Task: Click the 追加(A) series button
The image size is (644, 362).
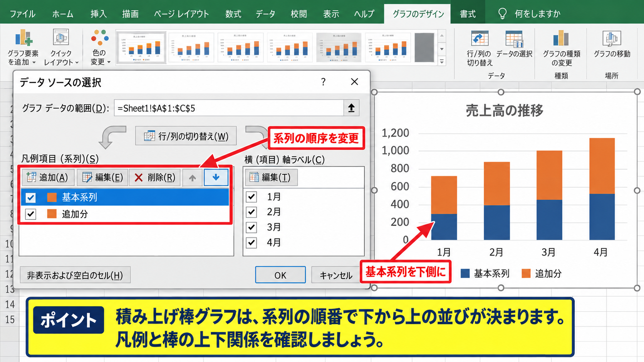Action: pyautogui.click(x=48, y=177)
